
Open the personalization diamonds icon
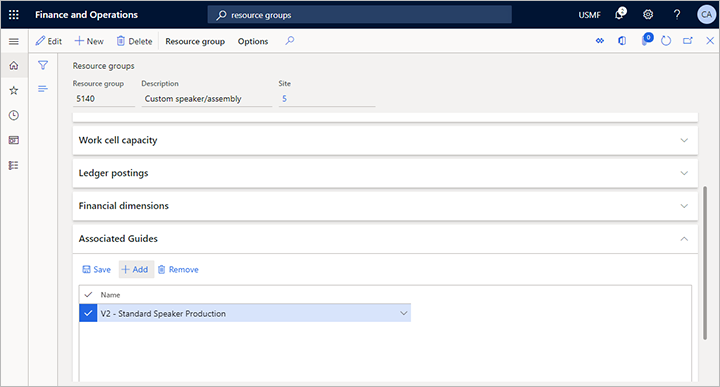(x=600, y=41)
